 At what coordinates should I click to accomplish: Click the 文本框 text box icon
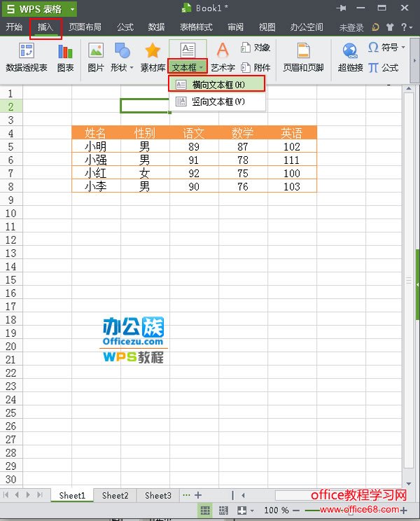[188, 50]
